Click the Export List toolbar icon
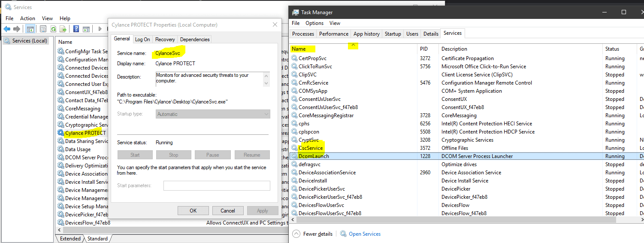Image resolution: width=644 pixels, height=243 pixels. [x=63, y=29]
